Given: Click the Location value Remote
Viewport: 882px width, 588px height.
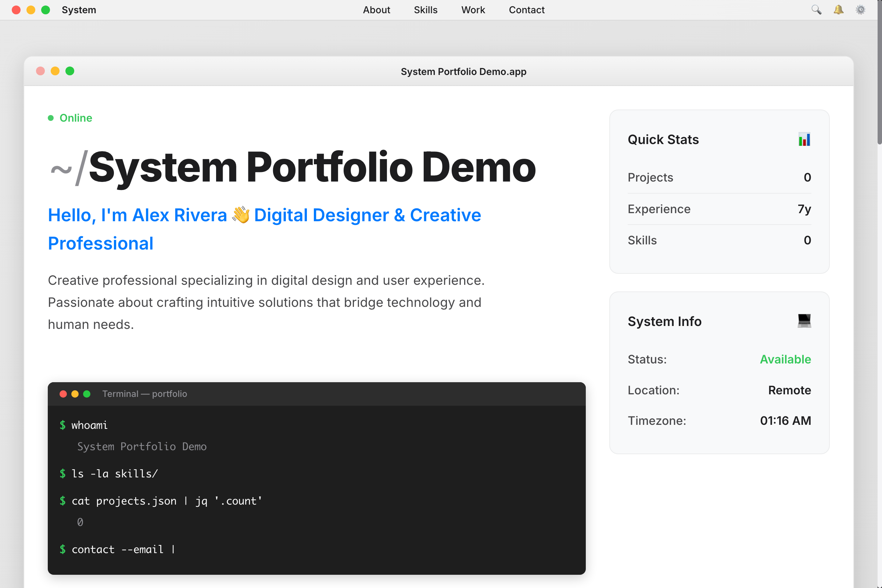Looking at the screenshot, I should 789,390.
